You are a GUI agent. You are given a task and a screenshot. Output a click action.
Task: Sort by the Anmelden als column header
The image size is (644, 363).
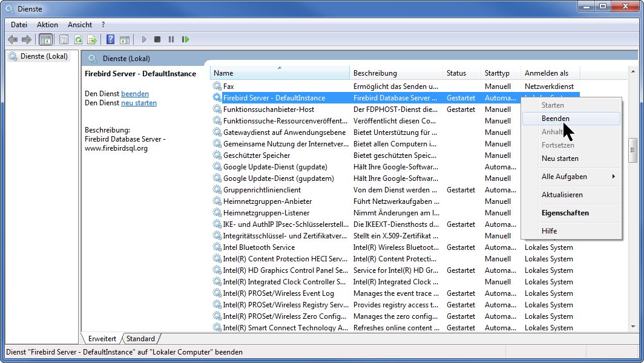pyautogui.click(x=550, y=73)
